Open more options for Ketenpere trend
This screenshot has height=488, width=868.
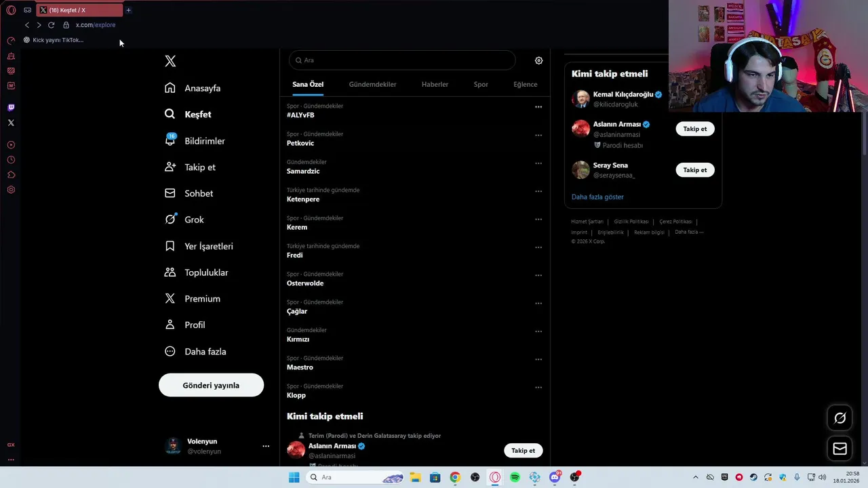coord(538,191)
